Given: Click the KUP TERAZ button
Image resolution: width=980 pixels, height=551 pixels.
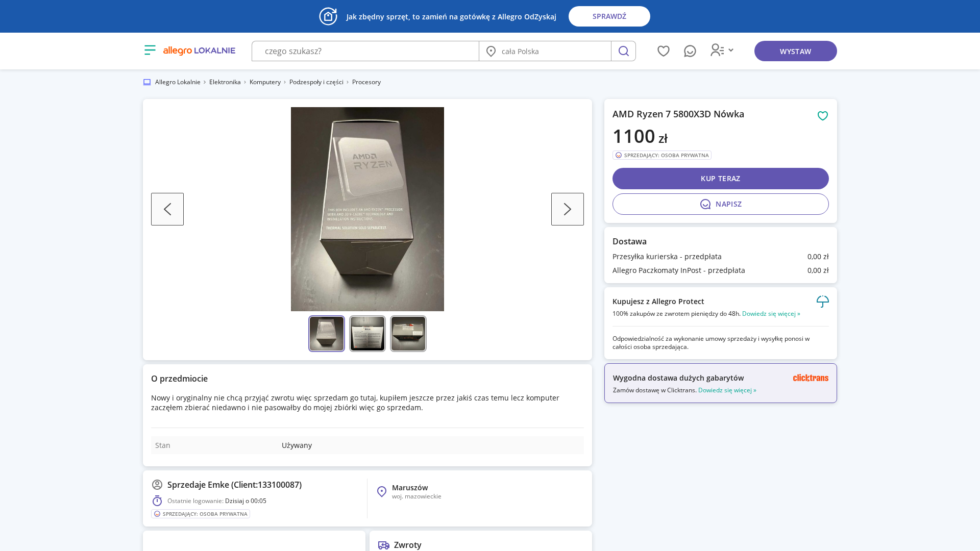Looking at the screenshot, I should 721,179.
